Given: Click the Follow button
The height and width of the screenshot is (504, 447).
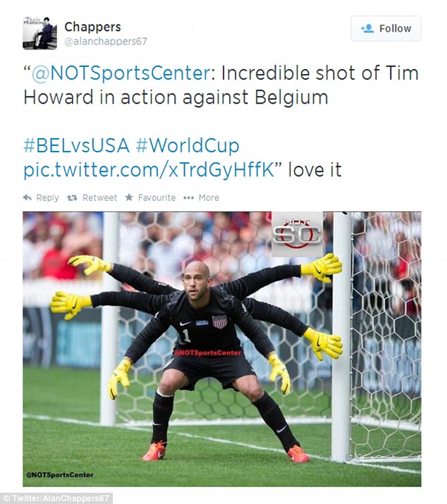Looking at the screenshot, I should click(386, 28).
